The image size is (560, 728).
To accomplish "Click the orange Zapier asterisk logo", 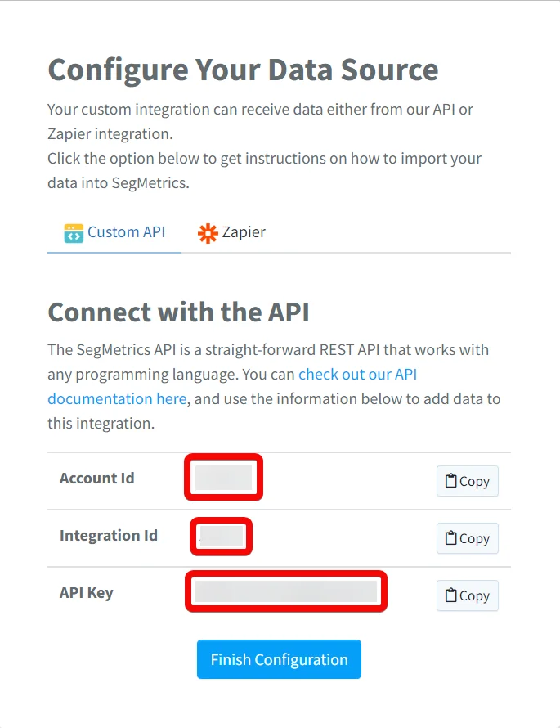I will (208, 233).
